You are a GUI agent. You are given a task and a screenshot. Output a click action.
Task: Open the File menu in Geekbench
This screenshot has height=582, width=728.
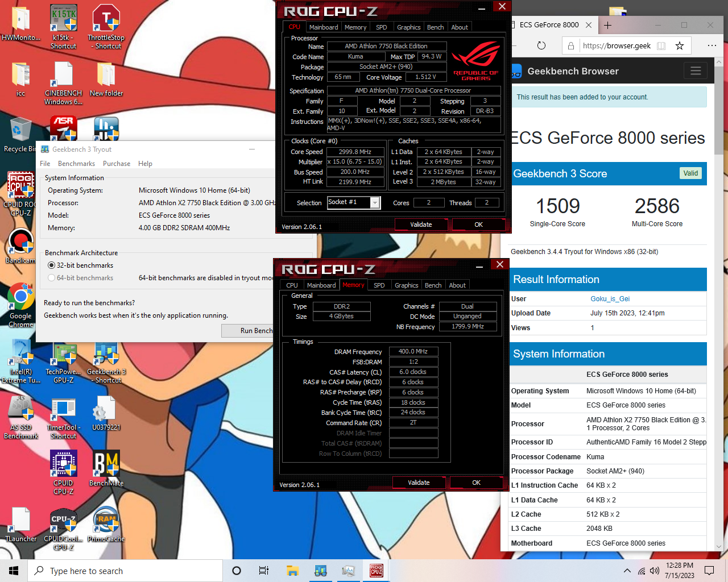(45, 164)
